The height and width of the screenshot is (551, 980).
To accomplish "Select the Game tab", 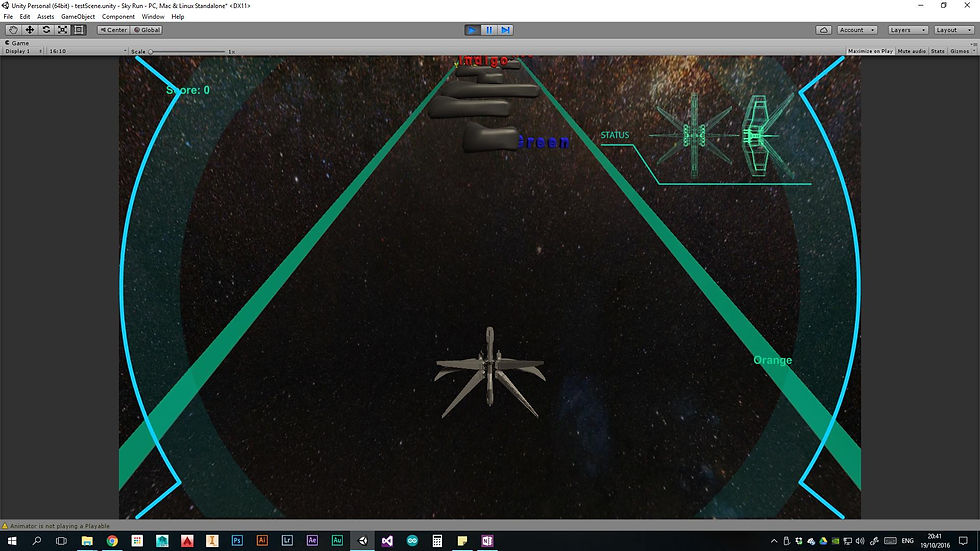I will (x=17, y=43).
